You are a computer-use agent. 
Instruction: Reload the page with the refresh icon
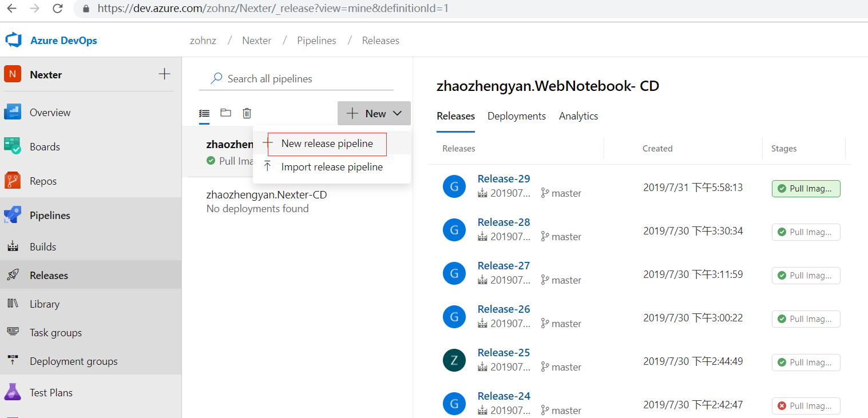point(57,9)
